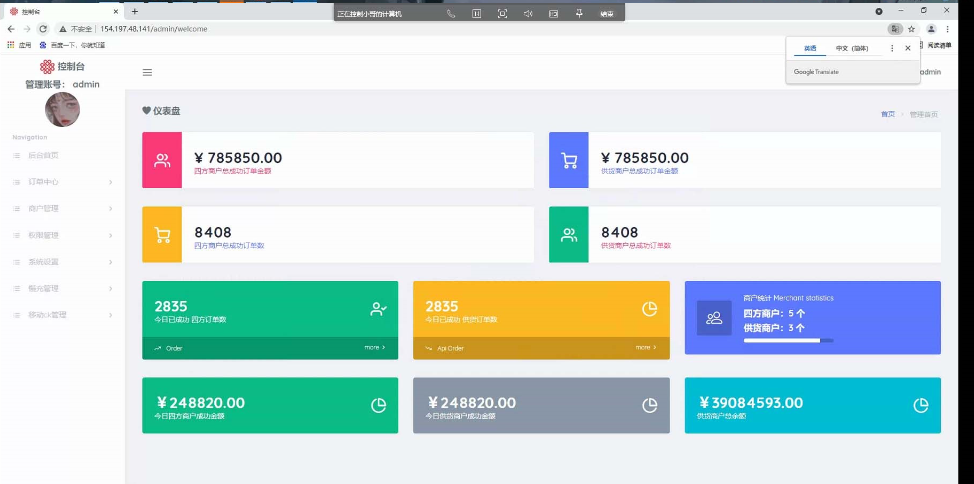Click pie chart icon on cyan balance card
This screenshot has height=484, width=974.
(920, 405)
